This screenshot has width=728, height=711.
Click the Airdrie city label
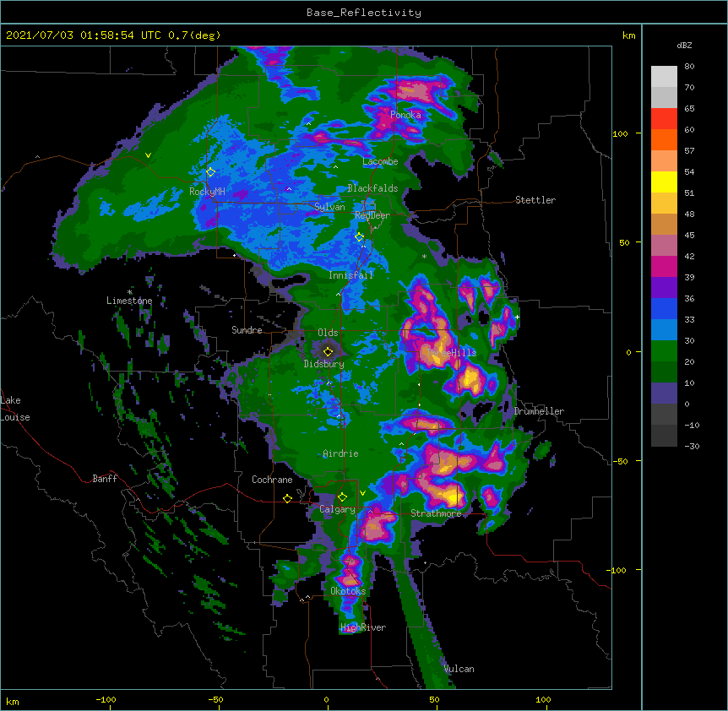(x=340, y=453)
